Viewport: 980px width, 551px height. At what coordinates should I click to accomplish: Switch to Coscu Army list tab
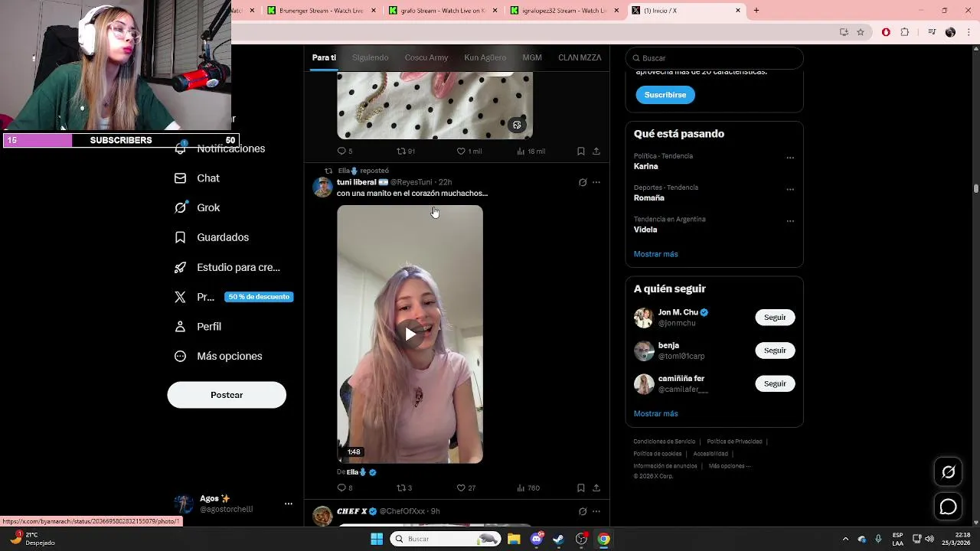pyautogui.click(x=426, y=58)
